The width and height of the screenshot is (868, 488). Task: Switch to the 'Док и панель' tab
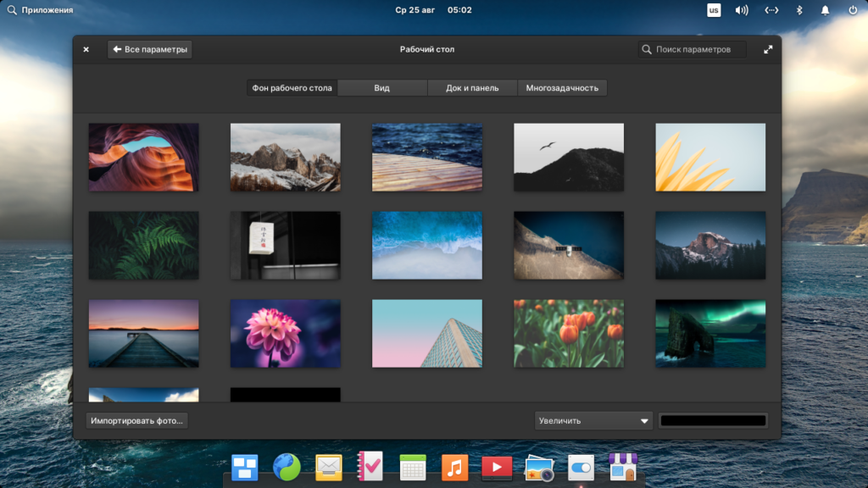coord(472,88)
